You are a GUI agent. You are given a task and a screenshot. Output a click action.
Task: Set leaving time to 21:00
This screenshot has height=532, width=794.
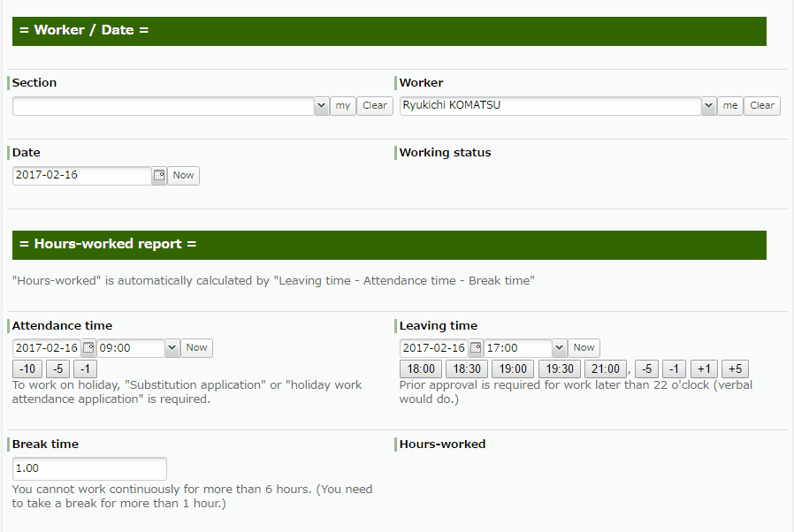point(605,369)
